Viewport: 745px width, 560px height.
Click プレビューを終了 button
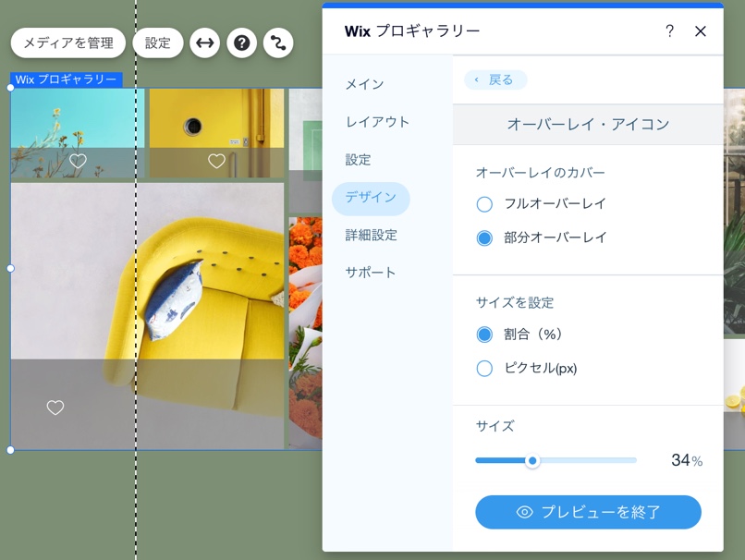(x=588, y=512)
